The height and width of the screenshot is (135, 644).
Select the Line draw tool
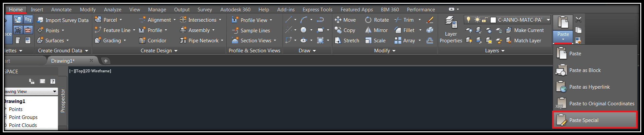[x=289, y=20]
